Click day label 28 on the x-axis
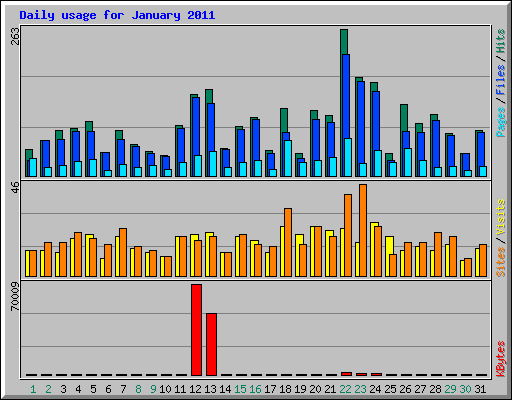This screenshot has height=400, width=512. coord(435,389)
